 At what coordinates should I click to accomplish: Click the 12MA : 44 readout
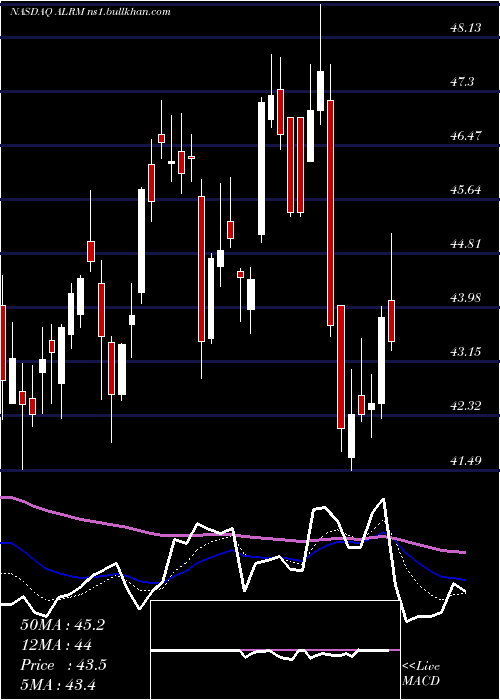56,645
